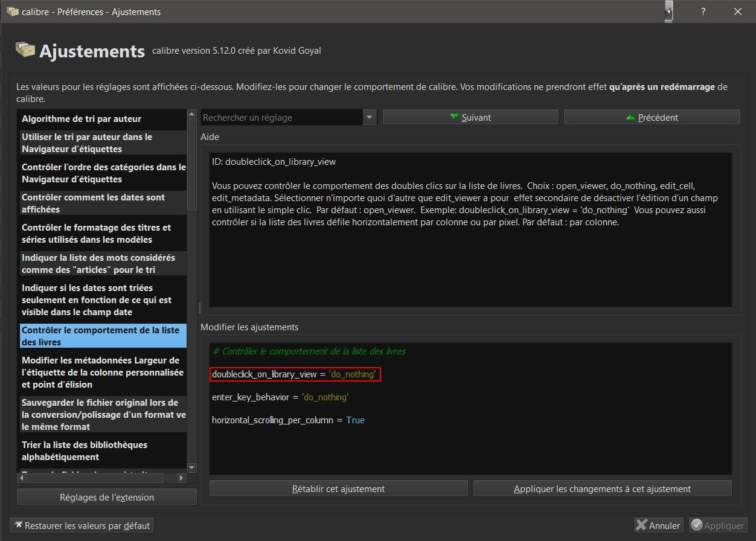
Task: Click Restaurer les valeurs par défaut
Action: click(x=82, y=526)
